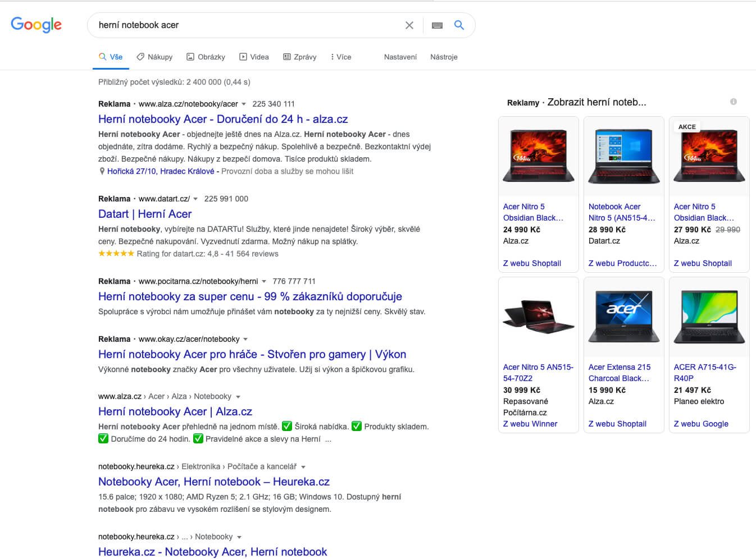This screenshot has width=756, height=559.
Task: Click the blue search magnifier icon
Action: (459, 25)
